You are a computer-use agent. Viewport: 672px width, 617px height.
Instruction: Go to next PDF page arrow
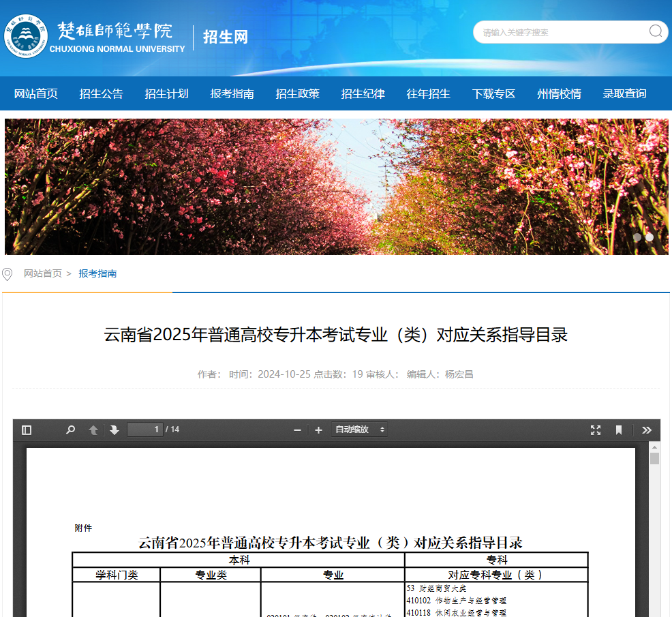[x=114, y=430]
